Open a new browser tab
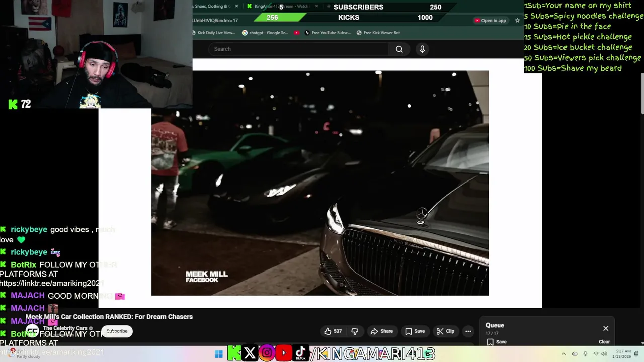Image resolution: width=644 pixels, height=362 pixels. pyautogui.click(x=329, y=6)
